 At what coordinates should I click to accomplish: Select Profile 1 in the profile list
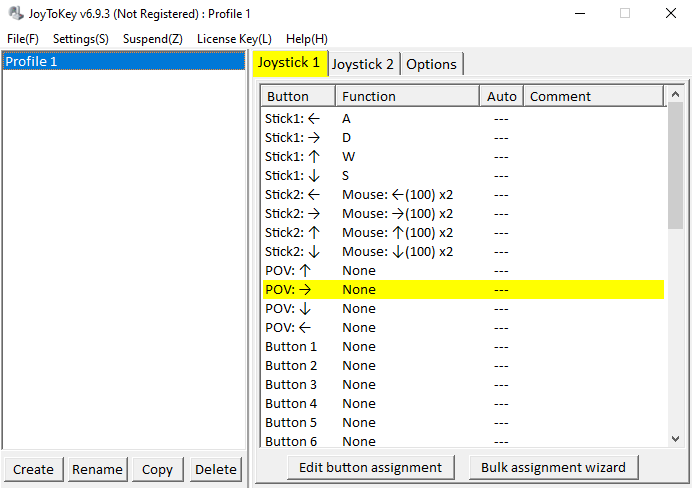click(x=124, y=62)
